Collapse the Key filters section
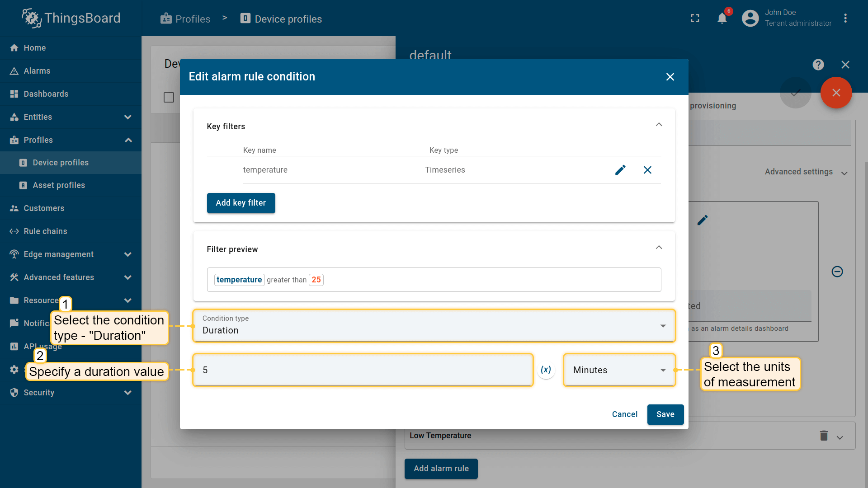This screenshot has height=488, width=868. coord(659,125)
